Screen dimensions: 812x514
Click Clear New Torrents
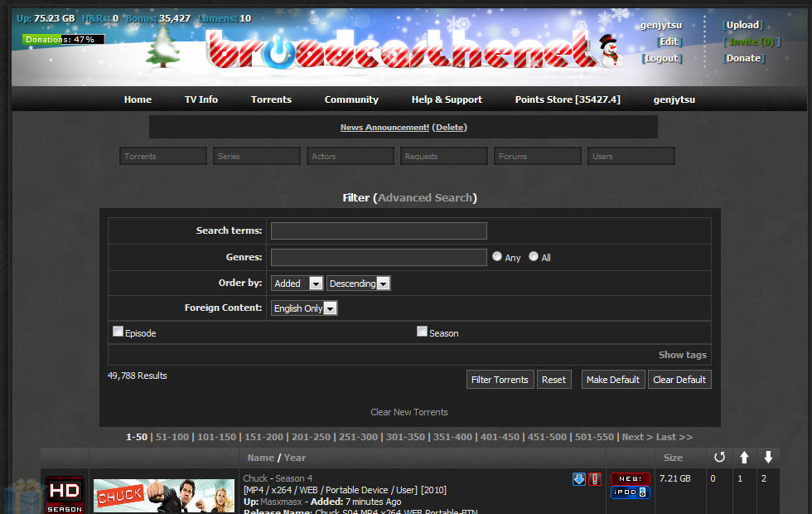tap(409, 412)
